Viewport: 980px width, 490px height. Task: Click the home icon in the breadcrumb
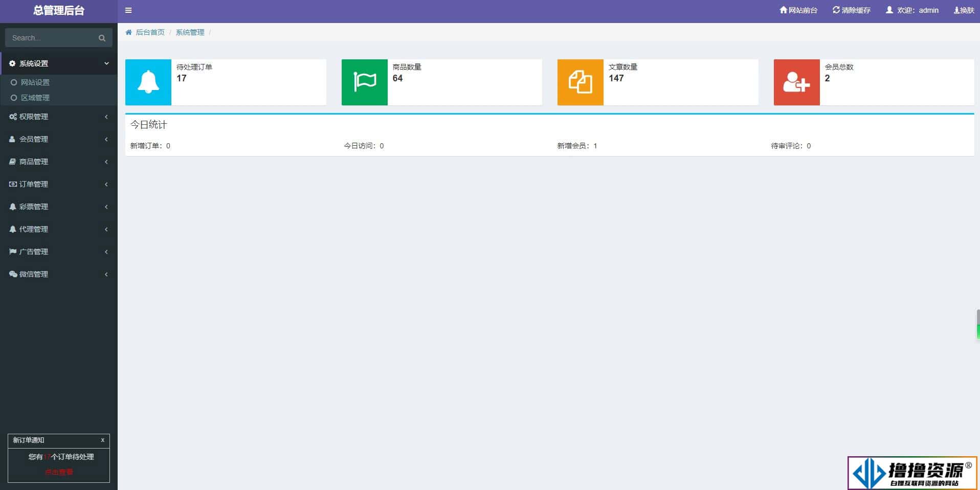point(129,32)
